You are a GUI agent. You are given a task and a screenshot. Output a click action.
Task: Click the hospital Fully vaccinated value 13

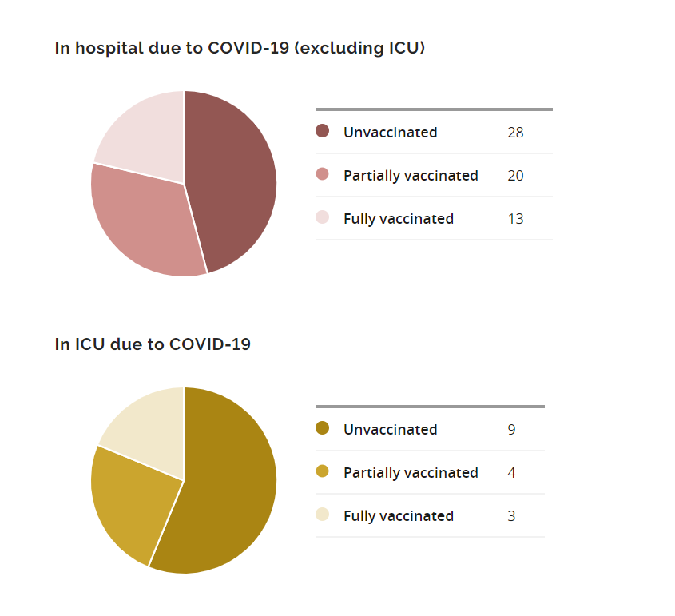tap(515, 219)
